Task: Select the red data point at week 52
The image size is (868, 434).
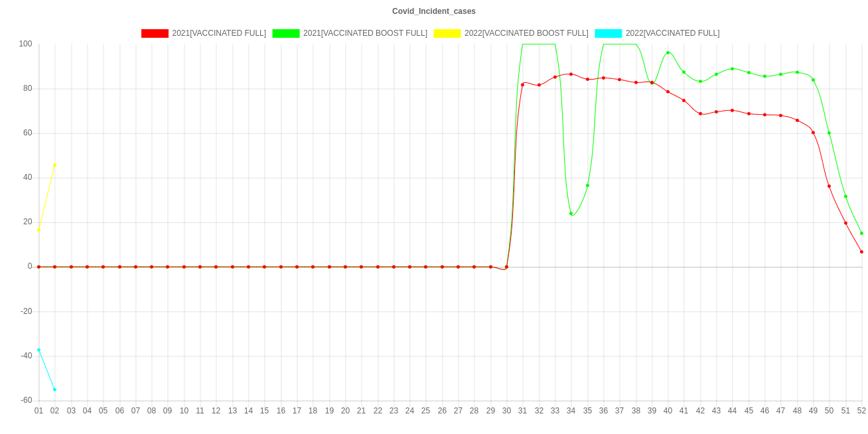Action: click(x=861, y=252)
